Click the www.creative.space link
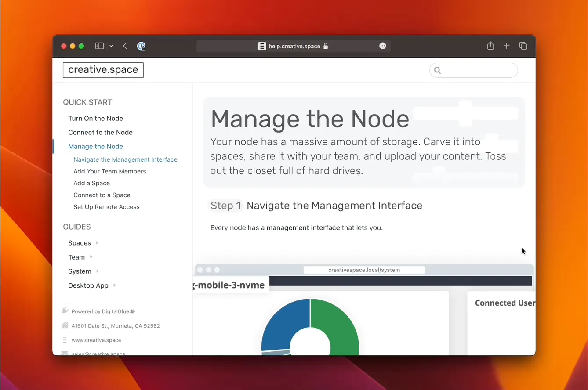This screenshot has height=390, width=588. pyautogui.click(x=96, y=340)
